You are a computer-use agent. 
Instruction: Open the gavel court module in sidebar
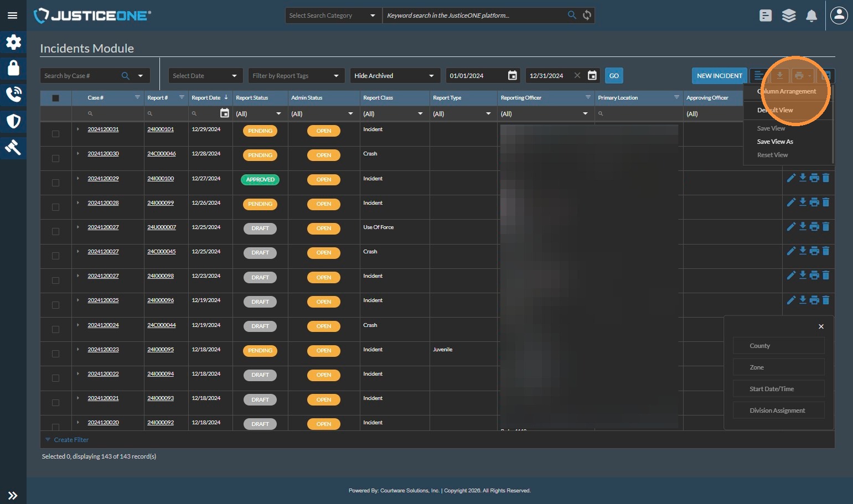(13, 147)
